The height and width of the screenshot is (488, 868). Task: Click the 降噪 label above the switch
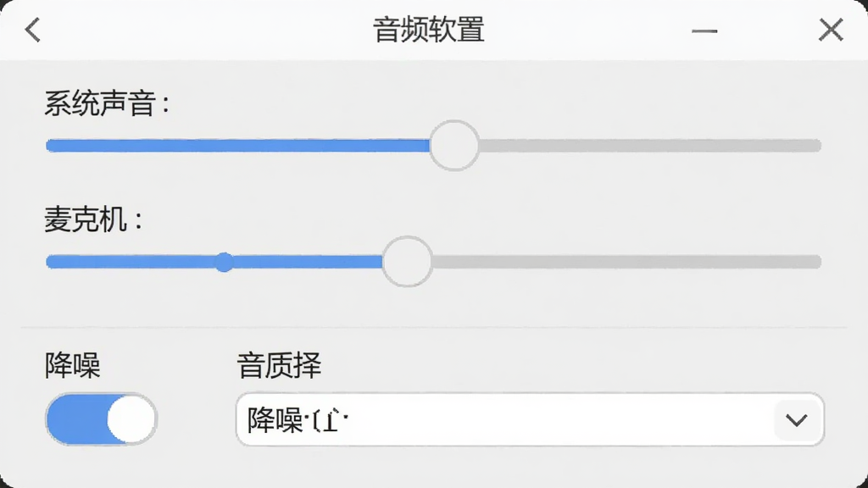pos(73,365)
